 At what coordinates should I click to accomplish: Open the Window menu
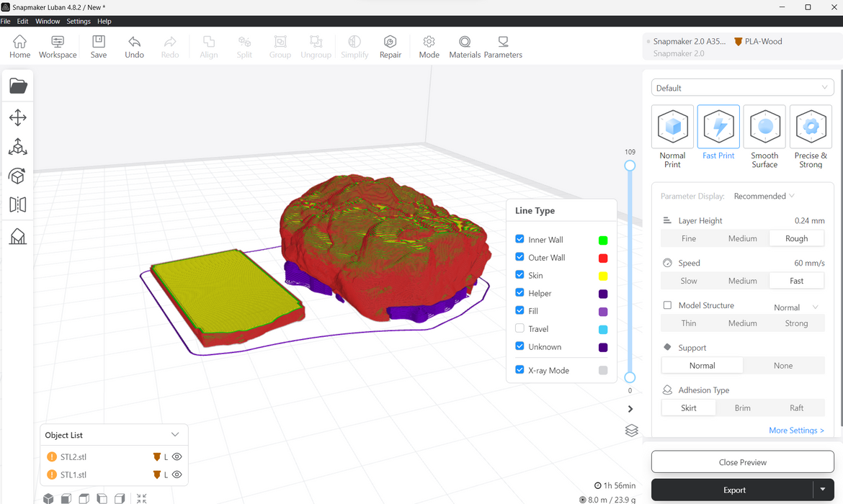pos(48,22)
